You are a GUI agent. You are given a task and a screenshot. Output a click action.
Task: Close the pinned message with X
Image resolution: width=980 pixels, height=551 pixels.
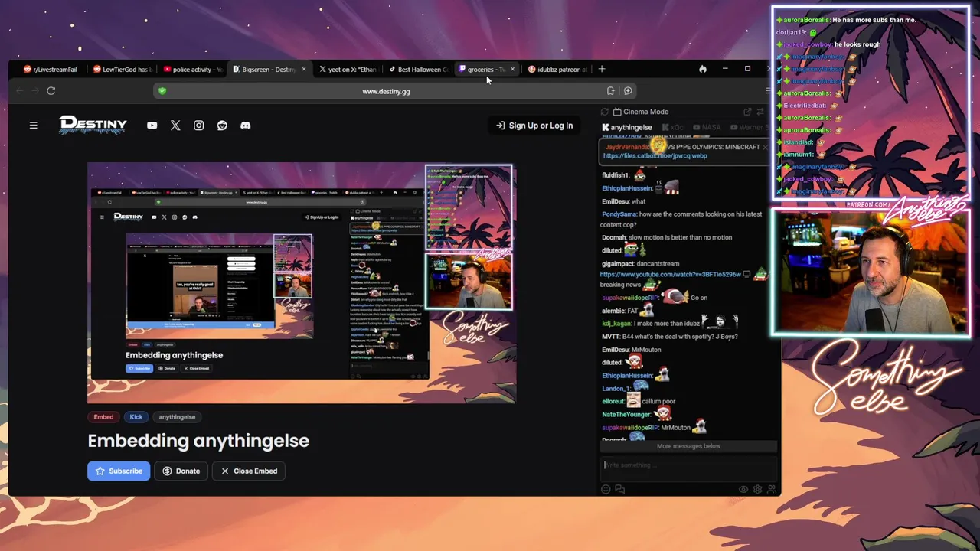coord(764,147)
